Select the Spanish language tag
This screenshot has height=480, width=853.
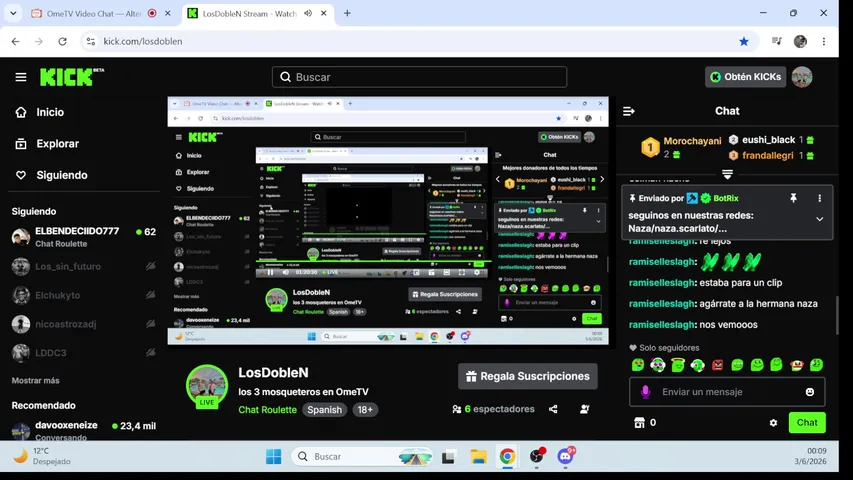tap(324, 410)
